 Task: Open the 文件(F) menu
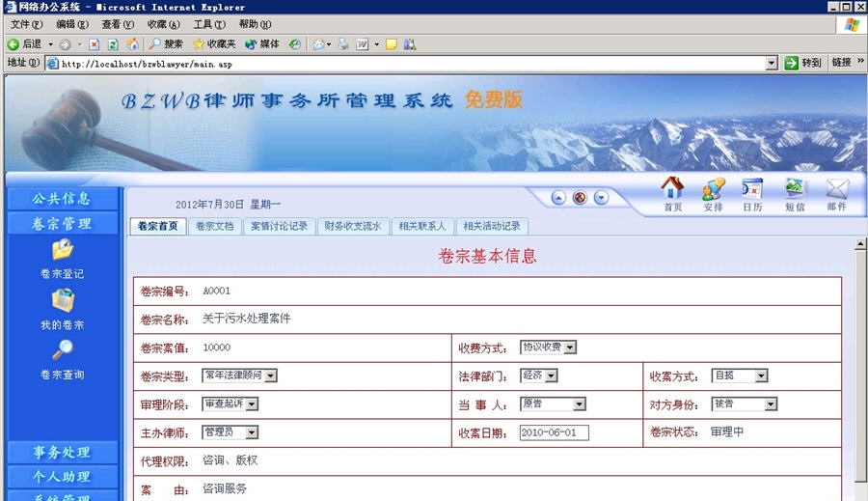[x=26, y=24]
